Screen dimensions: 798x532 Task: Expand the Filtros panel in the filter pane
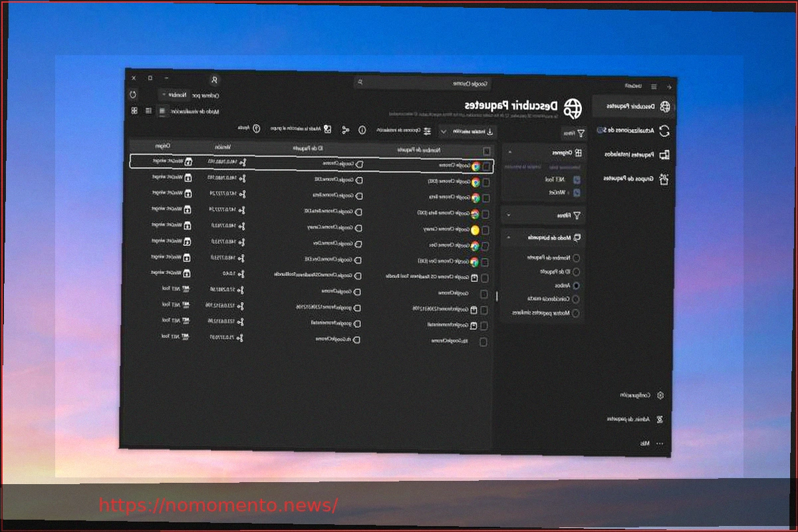click(x=509, y=215)
